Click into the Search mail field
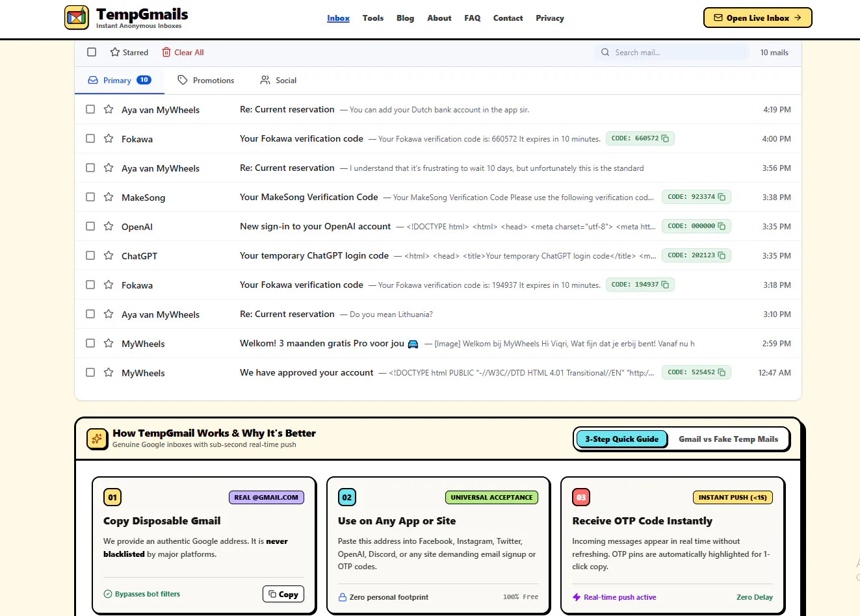 (x=672, y=52)
